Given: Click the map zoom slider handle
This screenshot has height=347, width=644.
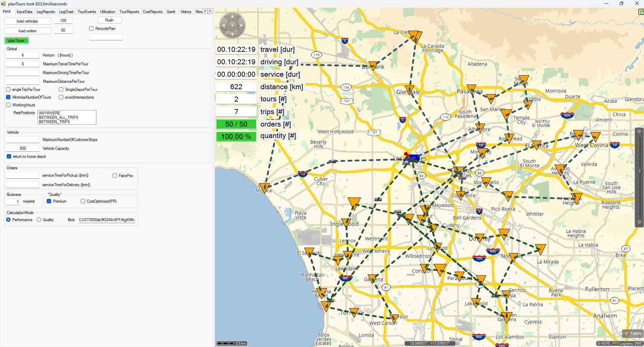Looking at the screenshot, I should tap(639, 171).
